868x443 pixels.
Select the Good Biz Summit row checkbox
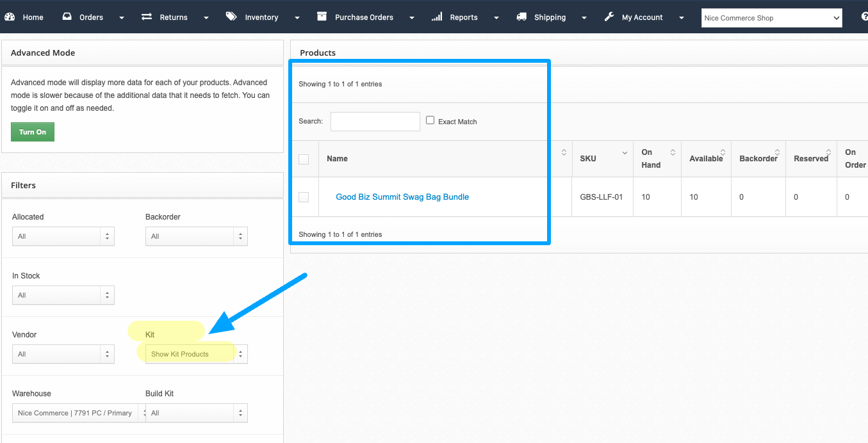(304, 197)
